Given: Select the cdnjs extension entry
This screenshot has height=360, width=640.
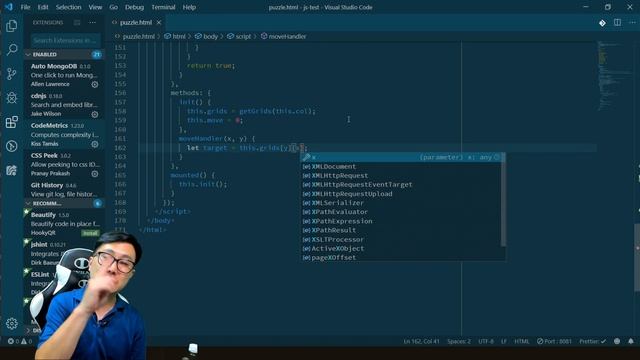Looking at the screenshot, I should tap(64, 105).
